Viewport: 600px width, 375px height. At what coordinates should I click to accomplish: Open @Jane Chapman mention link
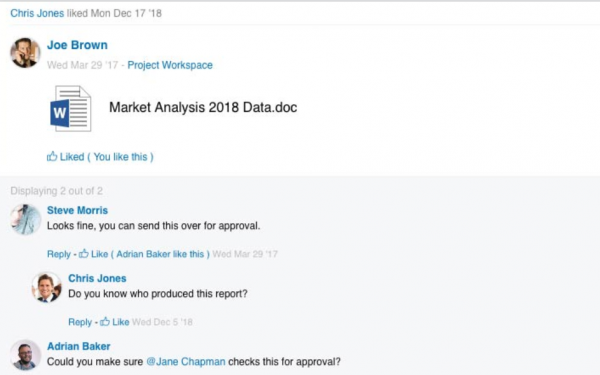coord(186,362)
